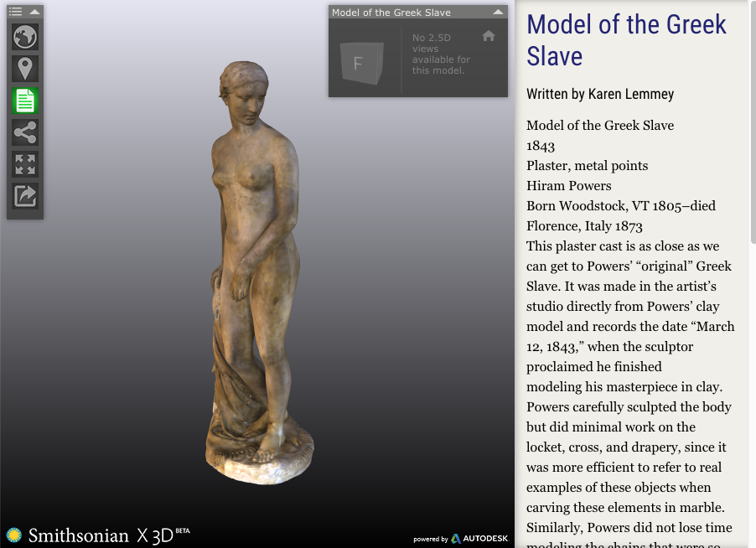Collapse the Model of the Greek Slave panel
Screen dimensions: 756x548
point(498,12)
